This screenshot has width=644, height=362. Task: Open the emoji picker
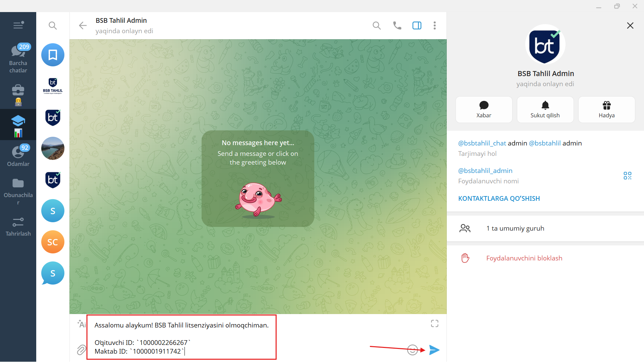click(412, 350)
